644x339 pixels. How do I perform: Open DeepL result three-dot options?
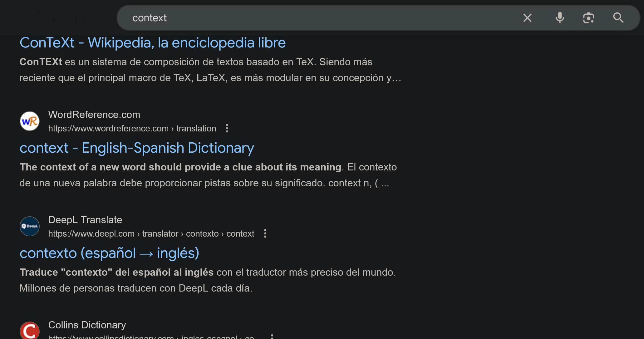point(265,233)
